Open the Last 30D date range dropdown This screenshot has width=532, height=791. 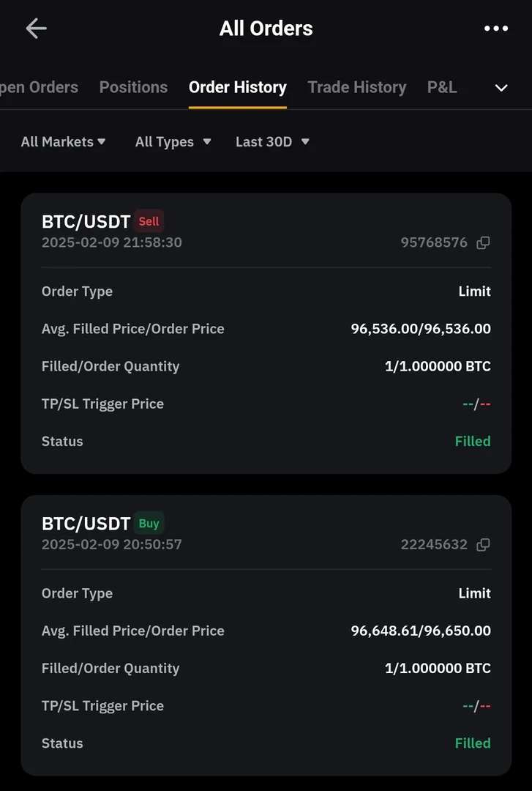pyautogui.click(x=272, y=142)
